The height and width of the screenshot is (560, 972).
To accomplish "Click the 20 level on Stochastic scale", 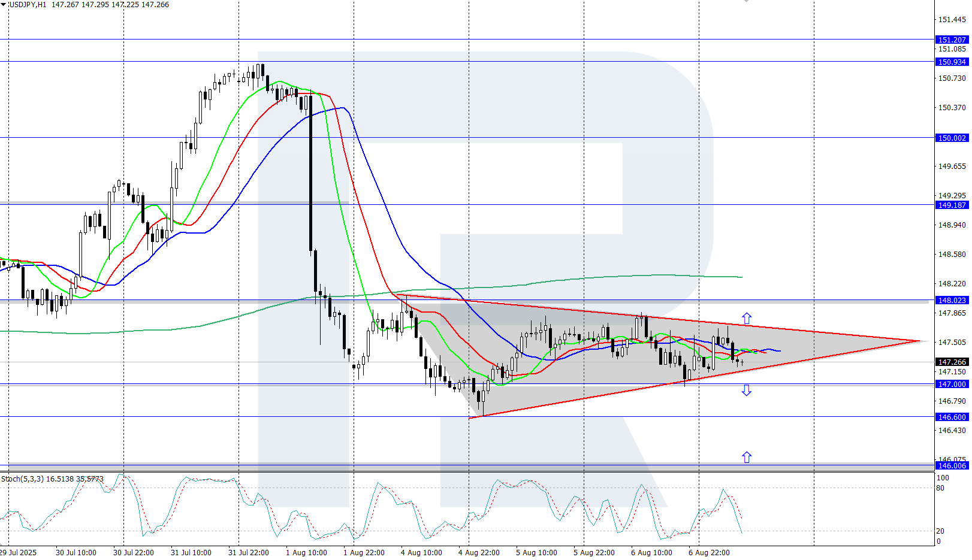I will [940, 531].
